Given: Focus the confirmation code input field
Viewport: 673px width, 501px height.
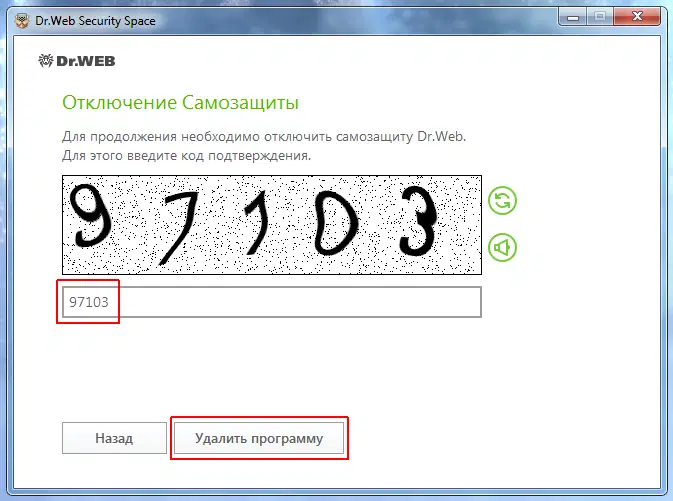Looking at the screenshot, I should (272, 302).
